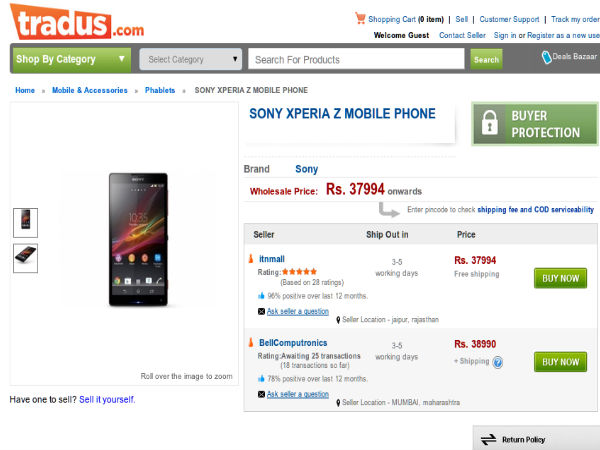Open the Phablets breadcrumb link
The image size is (600, 450).
point(160,91)
